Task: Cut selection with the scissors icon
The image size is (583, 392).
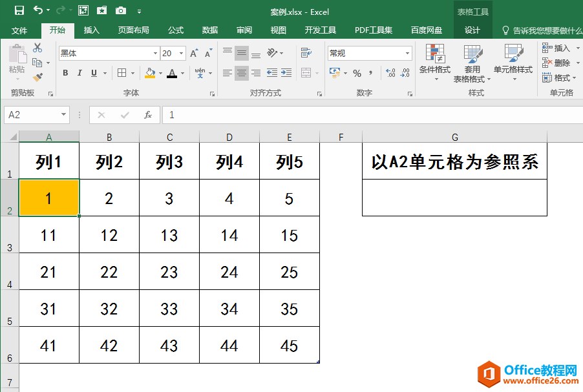Action: click(x=37, y=48)
